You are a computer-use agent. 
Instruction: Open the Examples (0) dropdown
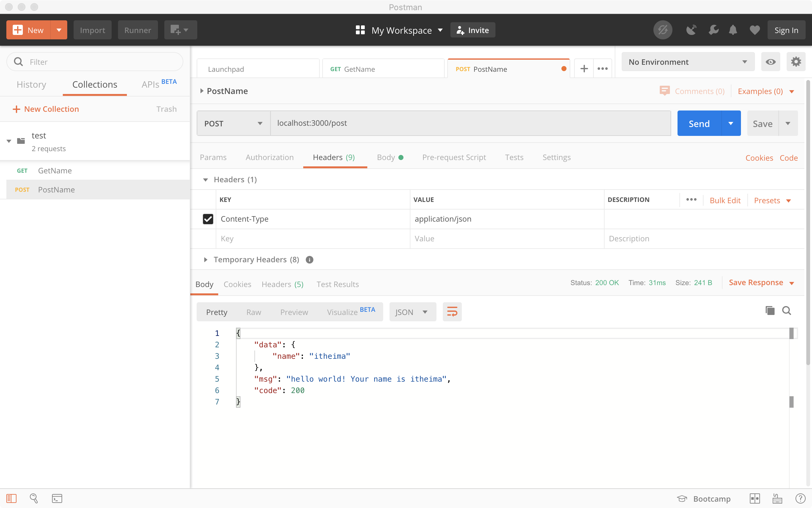[766, 91]
